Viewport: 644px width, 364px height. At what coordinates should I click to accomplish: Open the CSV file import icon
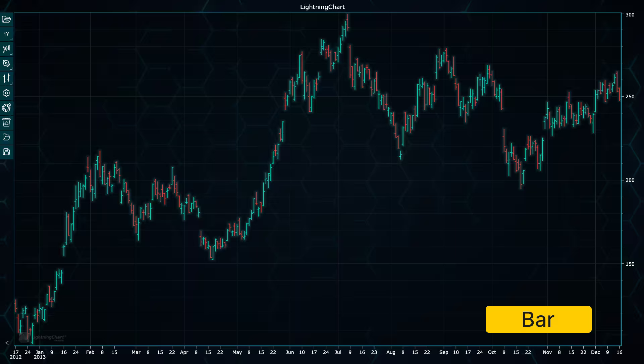tap(6, 19)
